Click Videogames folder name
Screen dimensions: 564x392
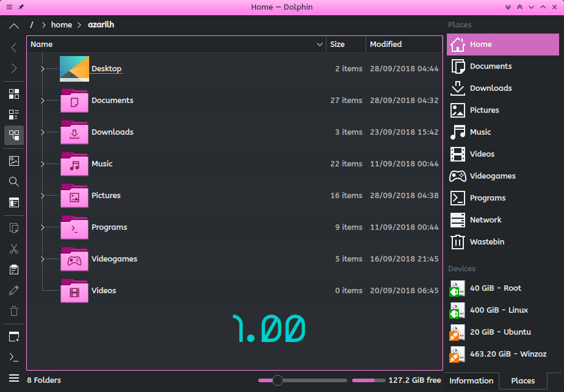(114, 258)
